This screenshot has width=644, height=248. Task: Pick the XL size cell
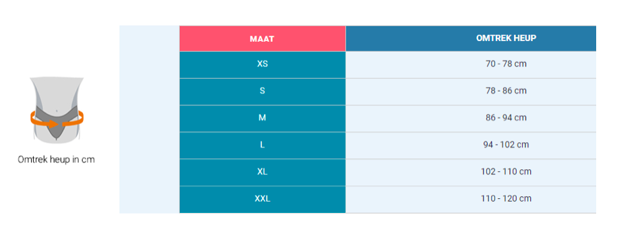[x=263, y=172]
